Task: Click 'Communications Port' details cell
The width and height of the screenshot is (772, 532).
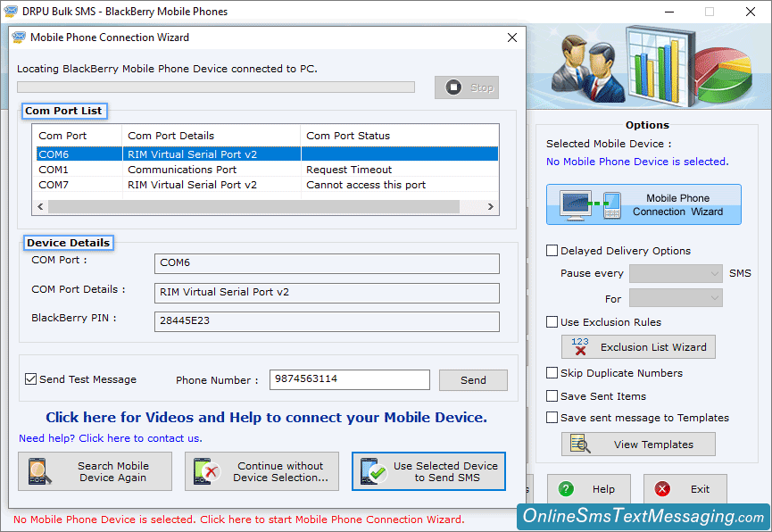Action: click(182, 170)
